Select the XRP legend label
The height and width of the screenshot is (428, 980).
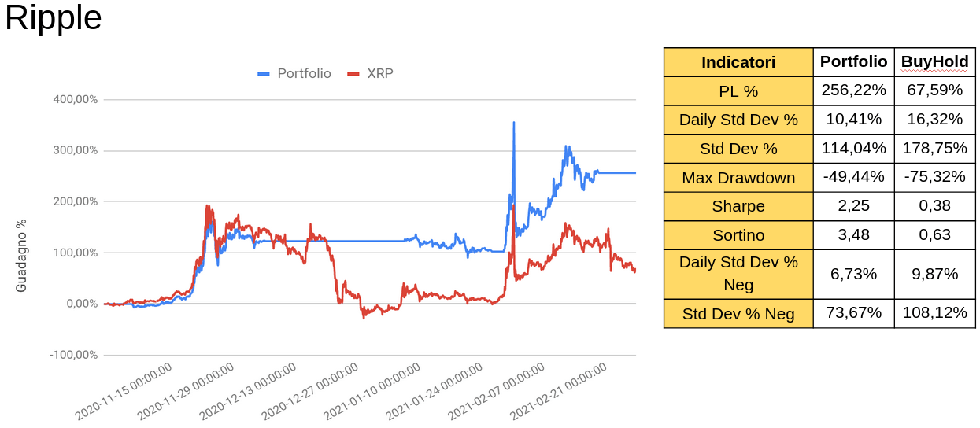click(380, 74)
